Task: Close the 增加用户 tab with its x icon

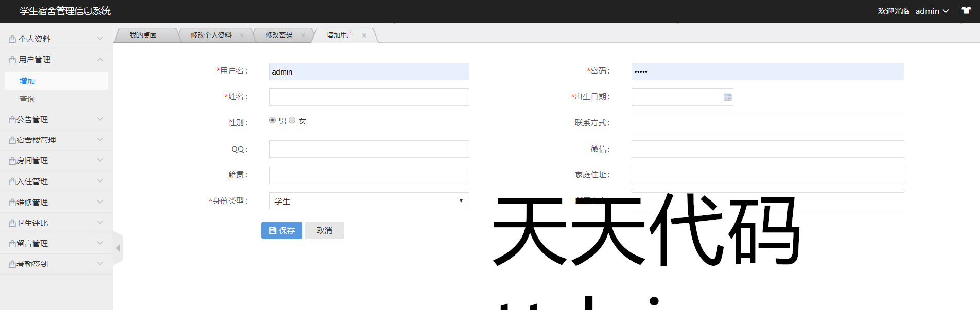Action: pos(364,35)
